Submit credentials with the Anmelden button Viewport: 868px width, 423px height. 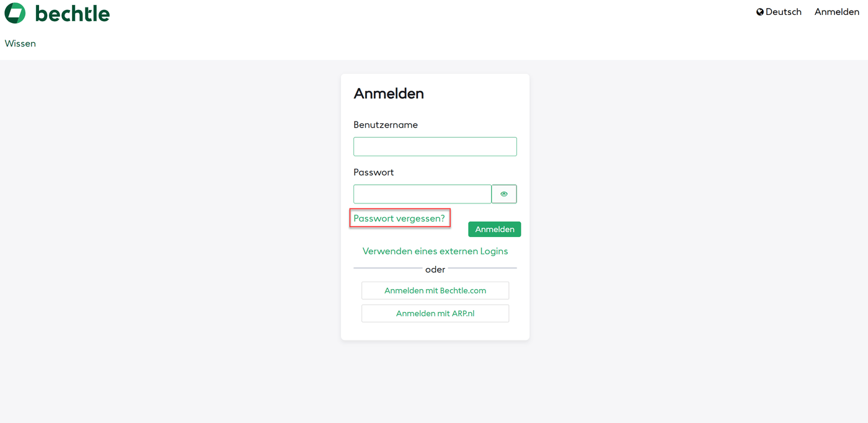[494, 229]
